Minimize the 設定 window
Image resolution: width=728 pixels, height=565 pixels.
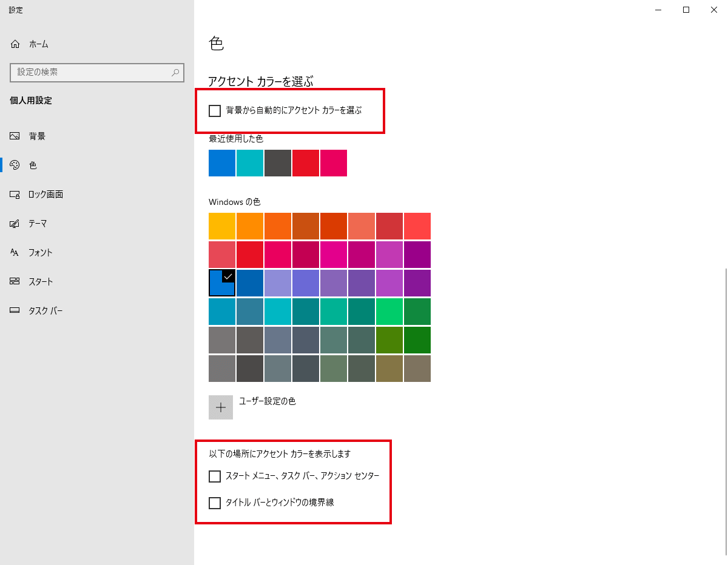point(658,9)
